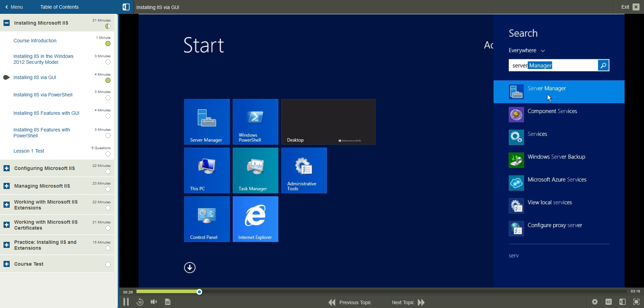
Task: Click the video progress slider handle
Action: [x=200, y=292]
